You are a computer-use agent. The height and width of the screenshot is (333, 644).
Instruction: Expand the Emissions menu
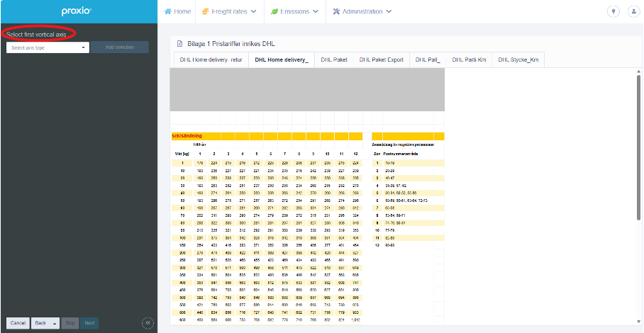[x=294, y=11]
